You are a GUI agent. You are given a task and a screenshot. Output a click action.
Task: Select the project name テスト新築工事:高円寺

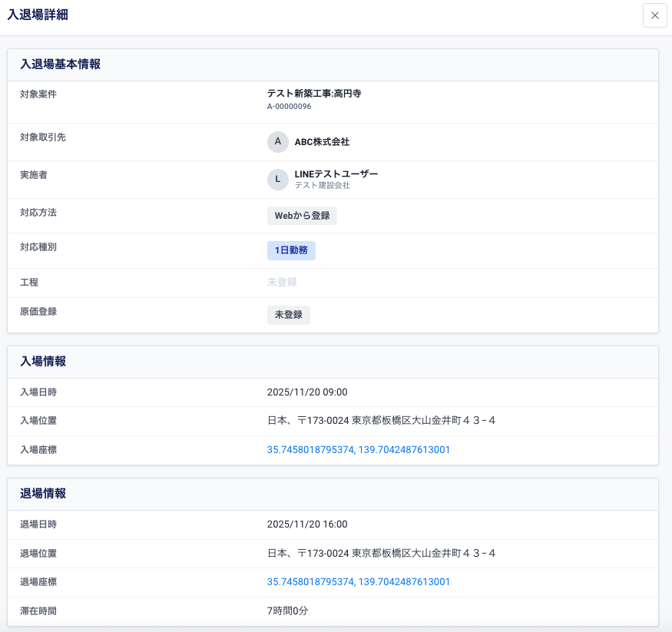[x=314, y=94]
